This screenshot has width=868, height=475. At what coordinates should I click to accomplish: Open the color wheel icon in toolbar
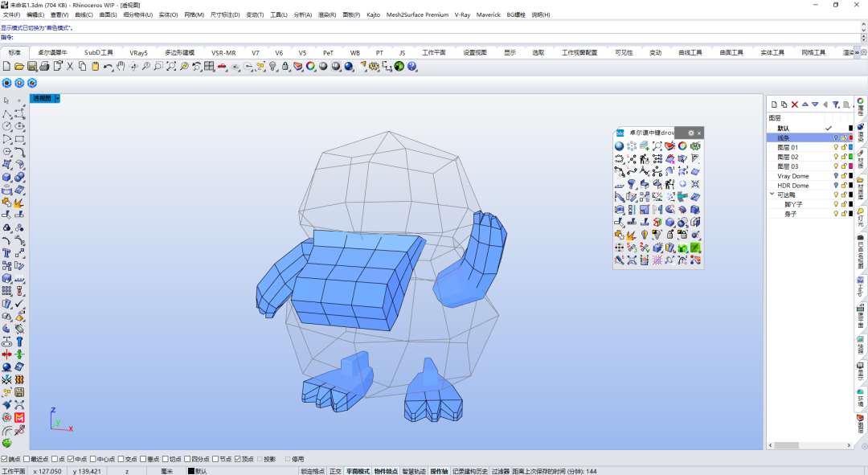pos(310,67)
